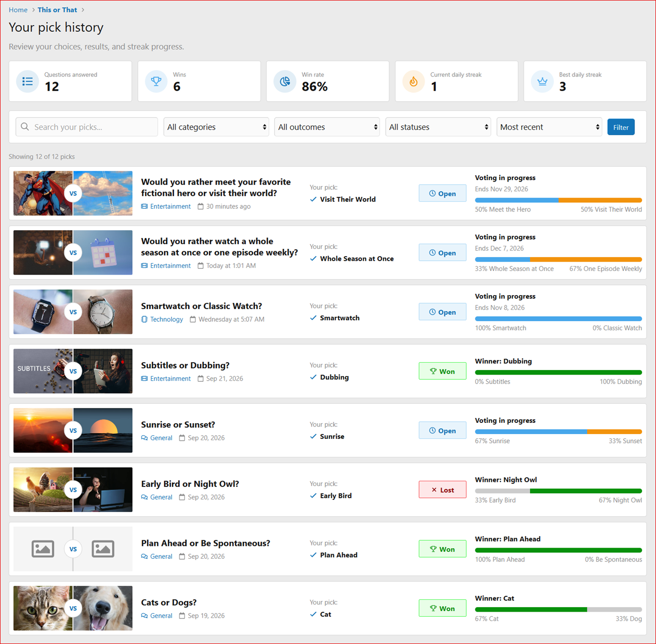The width and height of the screenshot is (656, 644).
Task: Click vote results bar for Early Bird question
Action: click(x=559, y=491)
